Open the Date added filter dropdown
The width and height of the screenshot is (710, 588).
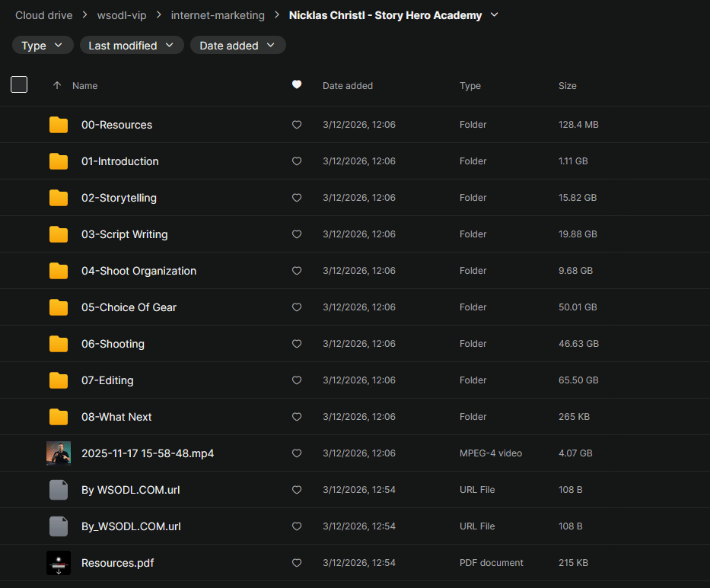[x=237, y=46]
